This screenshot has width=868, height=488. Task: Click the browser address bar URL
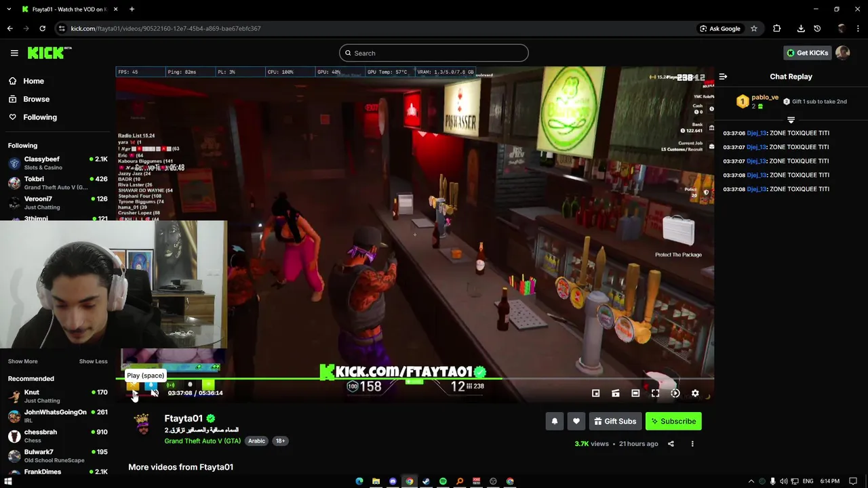165,28
